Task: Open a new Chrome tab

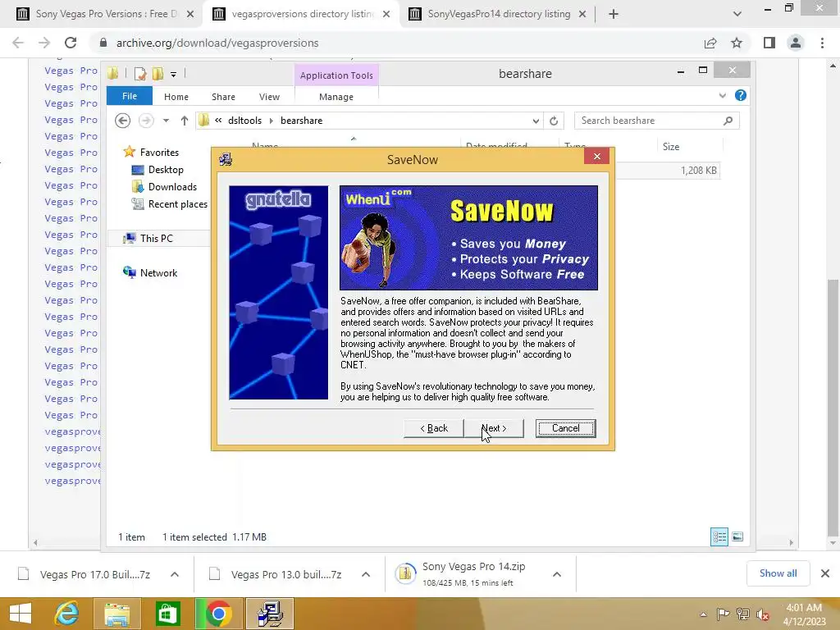Action: click(614, 14)
